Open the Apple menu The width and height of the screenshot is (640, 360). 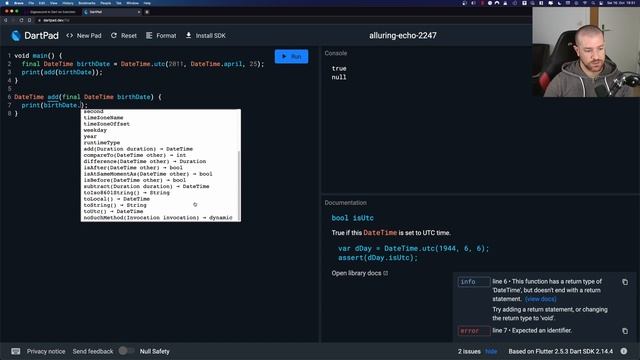(7, 3)
